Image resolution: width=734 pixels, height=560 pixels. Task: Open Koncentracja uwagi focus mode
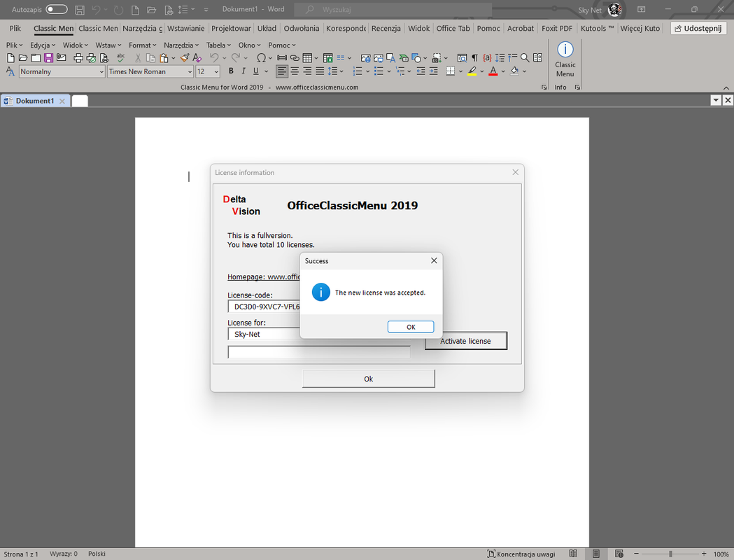[521, 554]
